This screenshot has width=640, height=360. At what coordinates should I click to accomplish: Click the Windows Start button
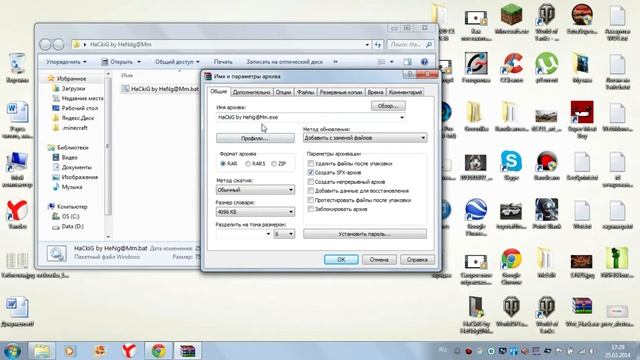12,351
